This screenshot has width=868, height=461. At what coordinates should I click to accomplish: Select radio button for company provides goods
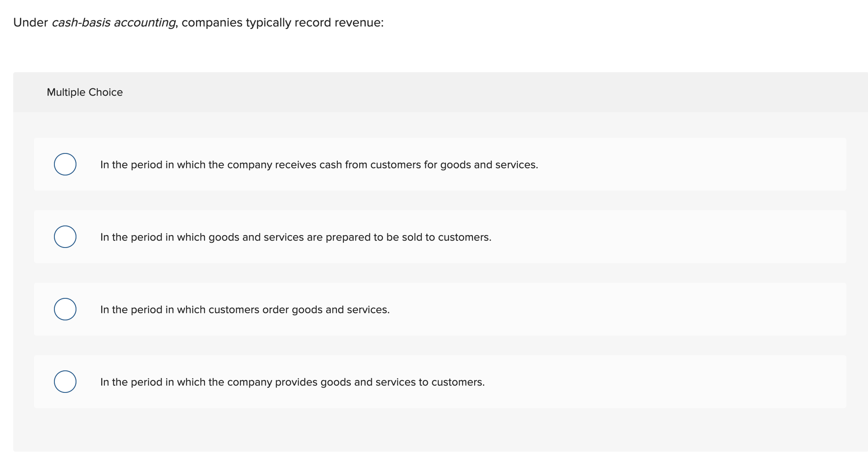pyautogui.click(x=65, y=382)
